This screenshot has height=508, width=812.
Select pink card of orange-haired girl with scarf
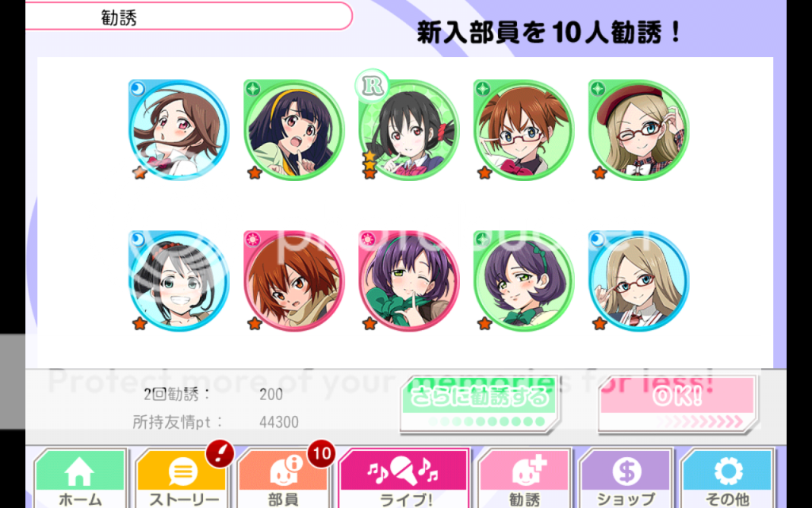click(x=293, y=281)
